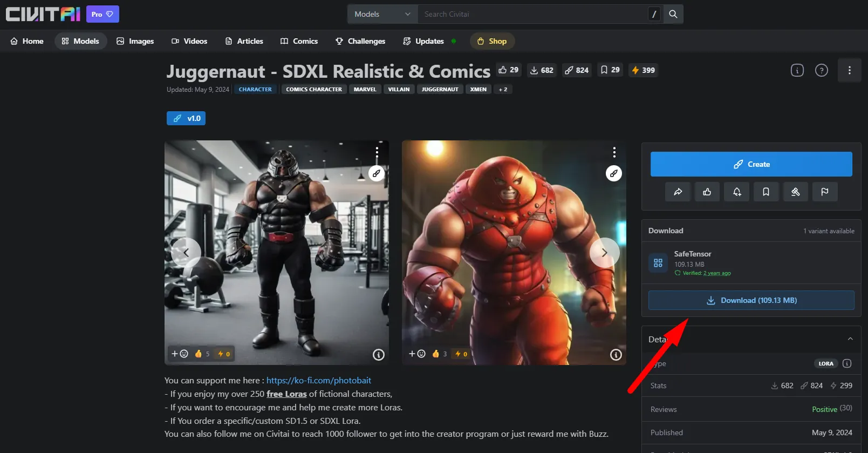Select the VILLAIN tag
This screenshot has width=868, height=453.
399,90
